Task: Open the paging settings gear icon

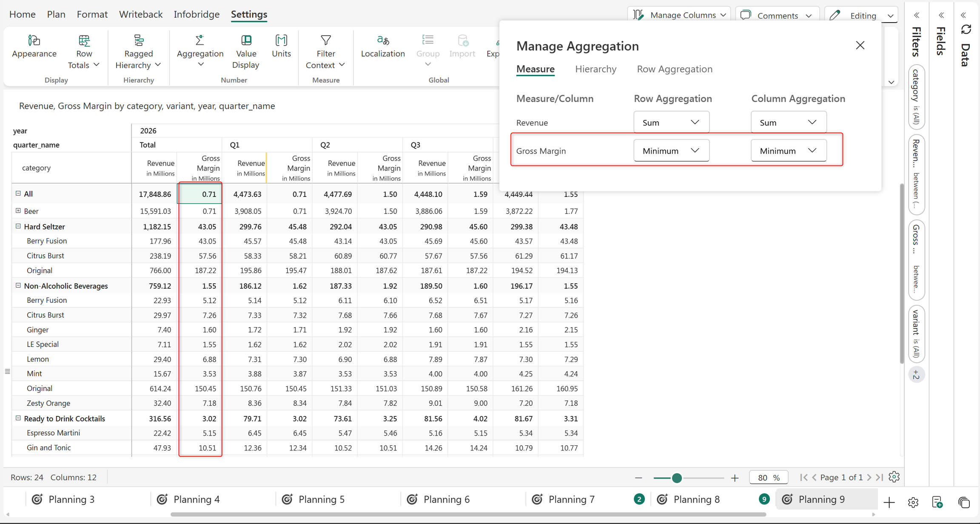Action: point(894,477)
